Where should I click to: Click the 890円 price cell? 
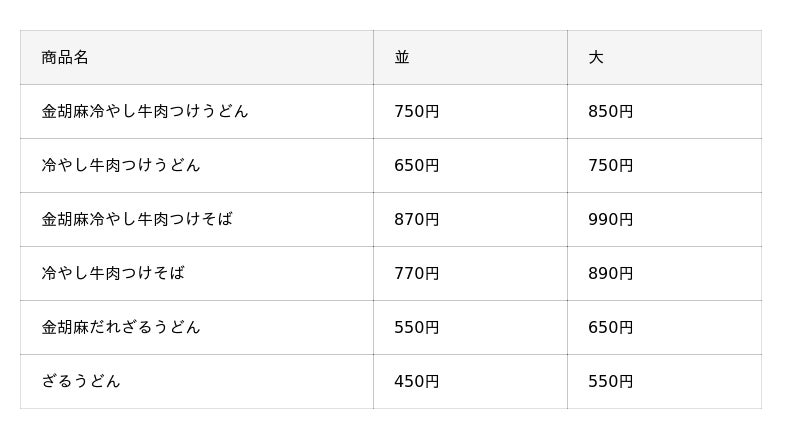click(611, 274)
